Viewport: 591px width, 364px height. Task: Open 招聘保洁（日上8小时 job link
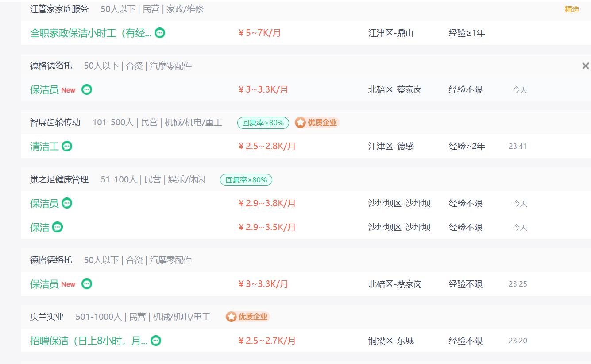[89, 341]
